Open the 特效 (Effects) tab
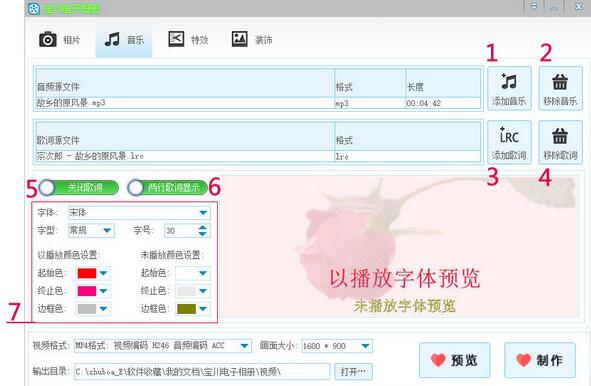This screenshot has width=591, height=386. point(188,40)
